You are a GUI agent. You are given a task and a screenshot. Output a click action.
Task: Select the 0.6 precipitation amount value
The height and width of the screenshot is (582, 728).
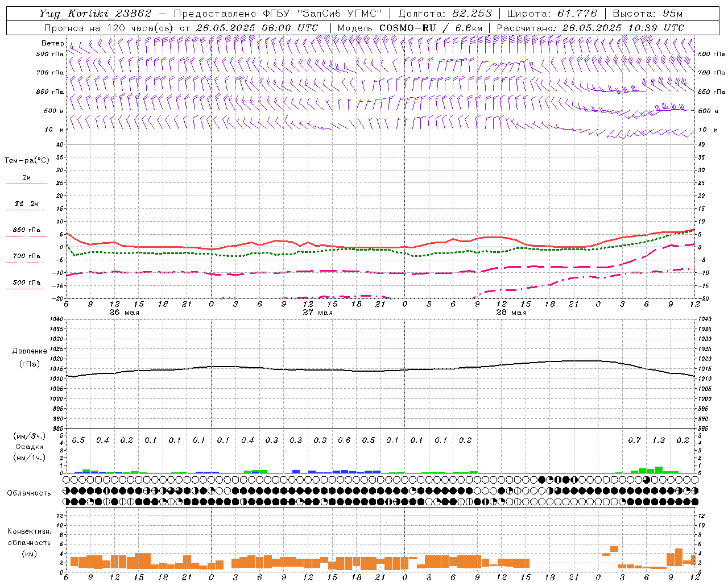point(344,440)
